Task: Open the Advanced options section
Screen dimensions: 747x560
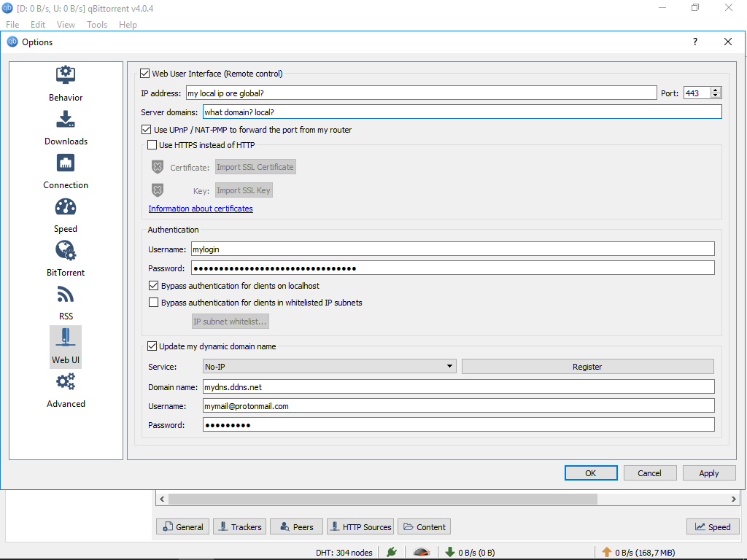Action: pos(66,391)
